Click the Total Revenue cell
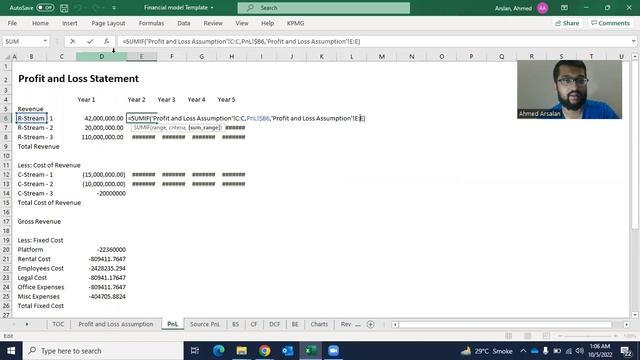Screen dimensions: 640x360 [x=38, y=147]
